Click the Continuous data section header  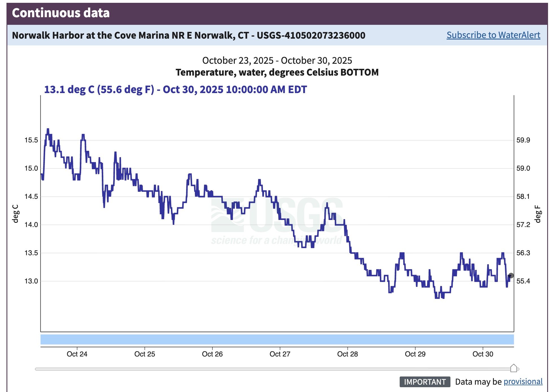[x=61, y=13]
